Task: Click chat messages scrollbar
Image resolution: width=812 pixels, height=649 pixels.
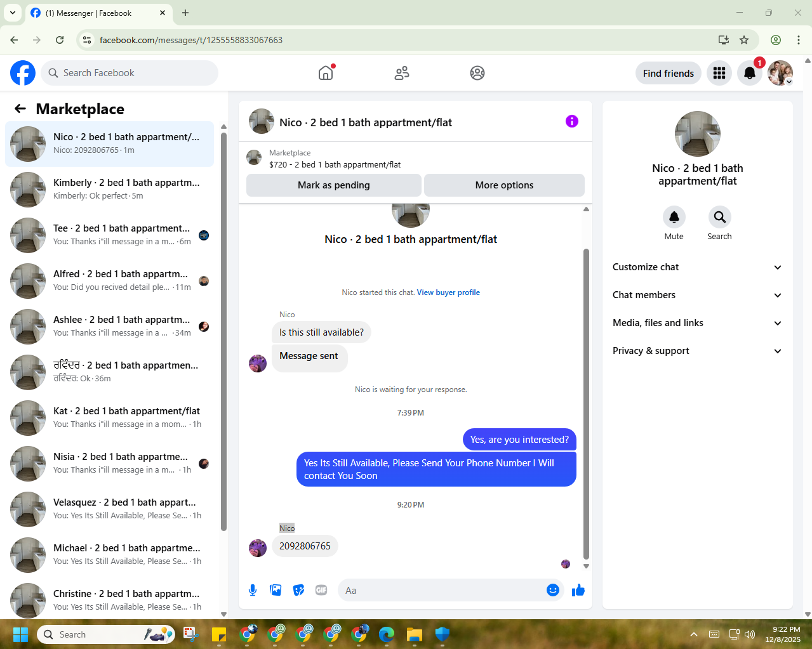Action: (x=586, y=403)
